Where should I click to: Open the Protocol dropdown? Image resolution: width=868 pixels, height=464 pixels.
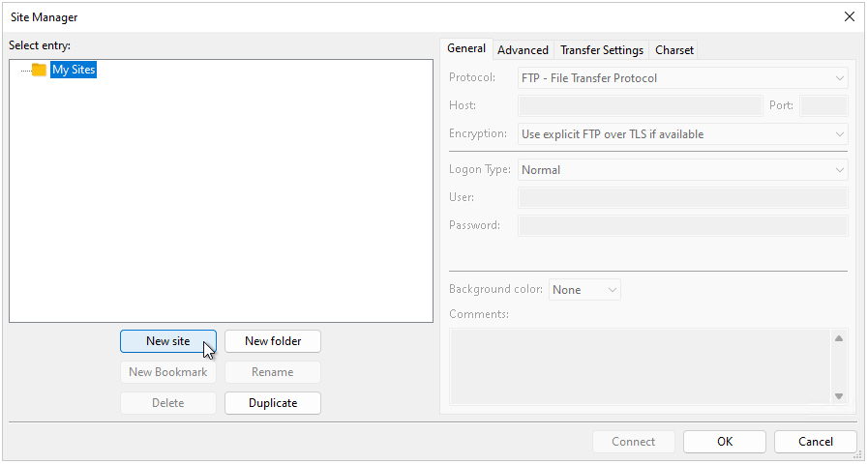[683, 78]
